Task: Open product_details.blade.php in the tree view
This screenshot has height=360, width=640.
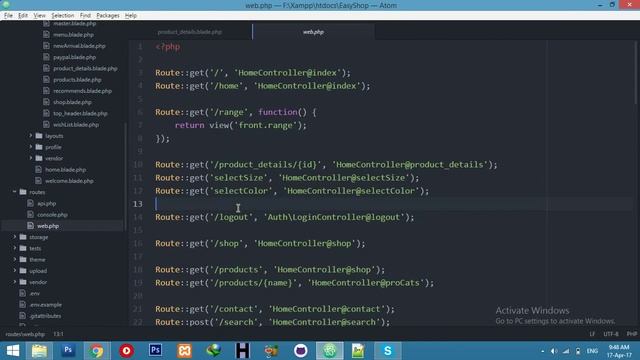Action: (85, 69)
